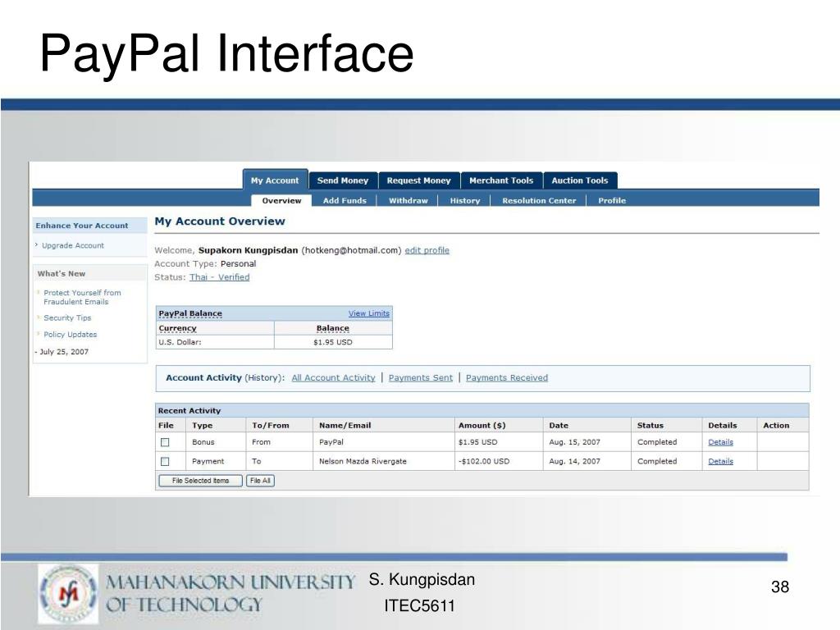840x630 pixels.
Task: View Details for the PayPal Bonus transaction
Action: (720, 442)
